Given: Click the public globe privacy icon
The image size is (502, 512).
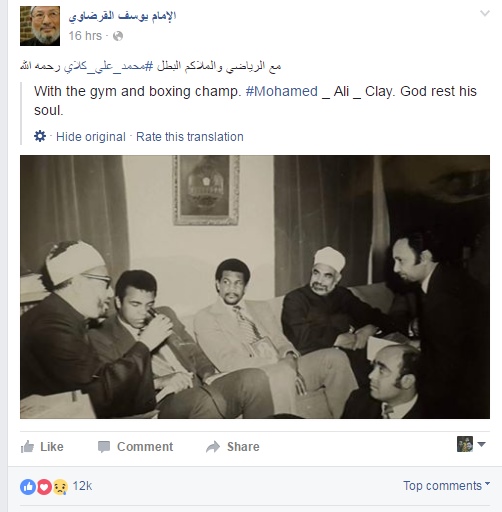Looking at the screenshot, I should (118, 36).
